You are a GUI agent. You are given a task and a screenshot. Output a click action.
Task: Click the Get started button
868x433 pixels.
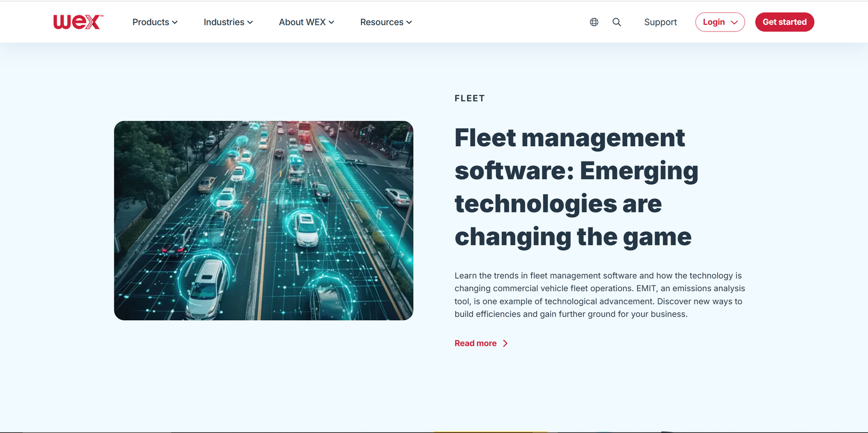point(784,22)
